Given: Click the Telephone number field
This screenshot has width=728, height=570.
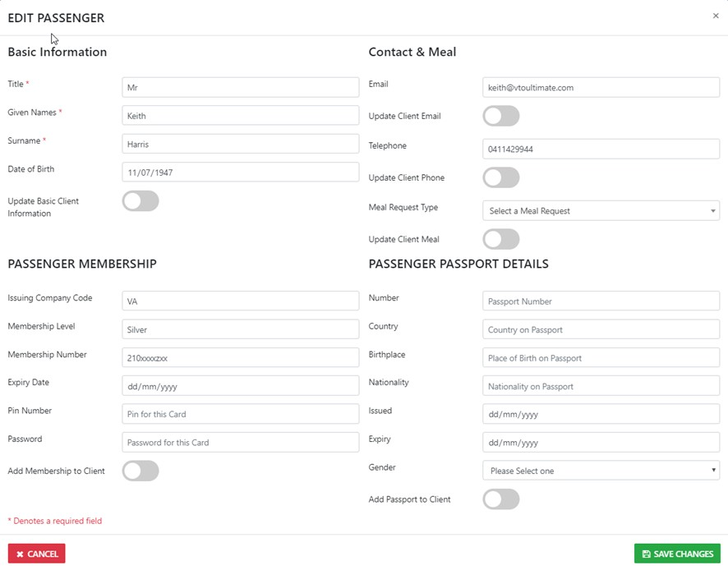Looking at the screenshot, I should (x=601, y=149).
